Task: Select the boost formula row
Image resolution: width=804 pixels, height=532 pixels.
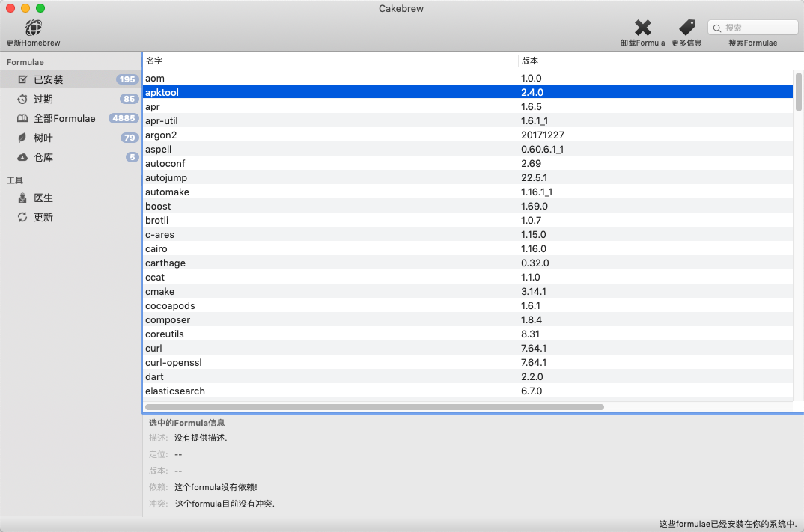Action: [x=468, y=206]
